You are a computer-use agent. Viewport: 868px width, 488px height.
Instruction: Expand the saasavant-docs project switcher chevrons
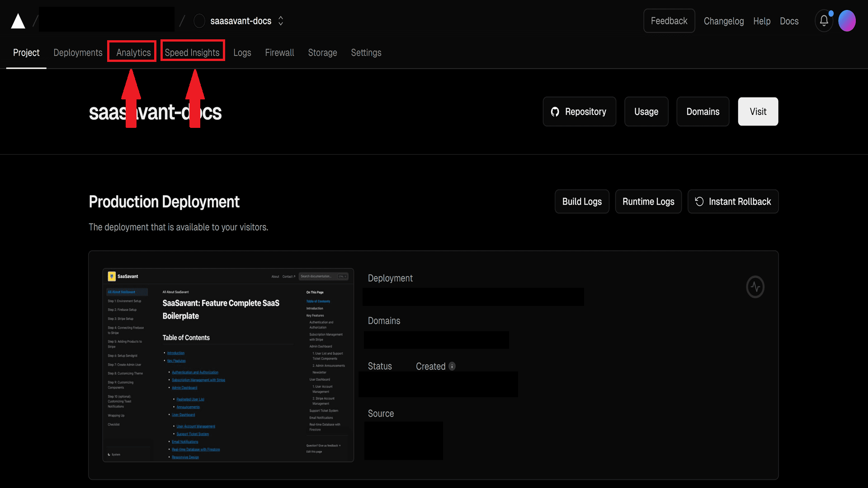click(281, 21)
